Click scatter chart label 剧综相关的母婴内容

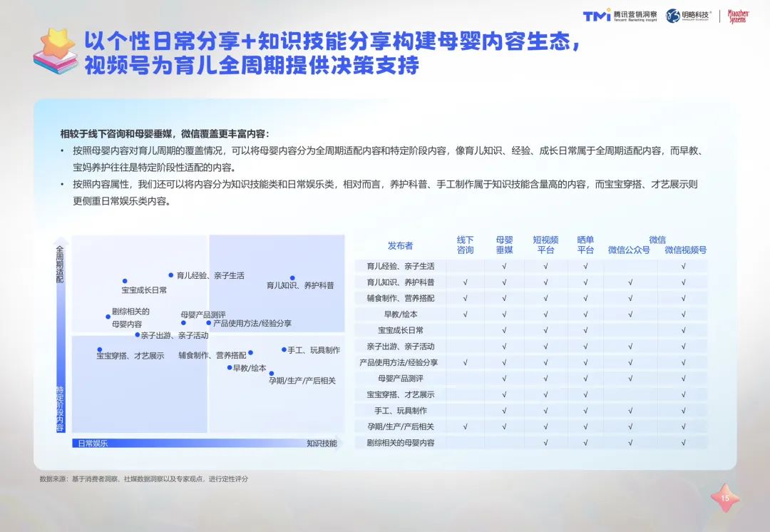(x=130, y=318)
